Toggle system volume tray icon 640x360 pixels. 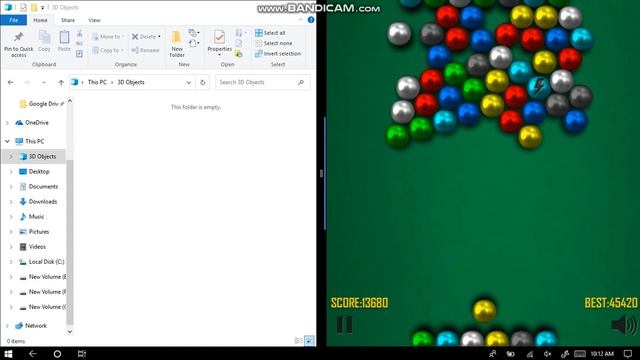547,354
